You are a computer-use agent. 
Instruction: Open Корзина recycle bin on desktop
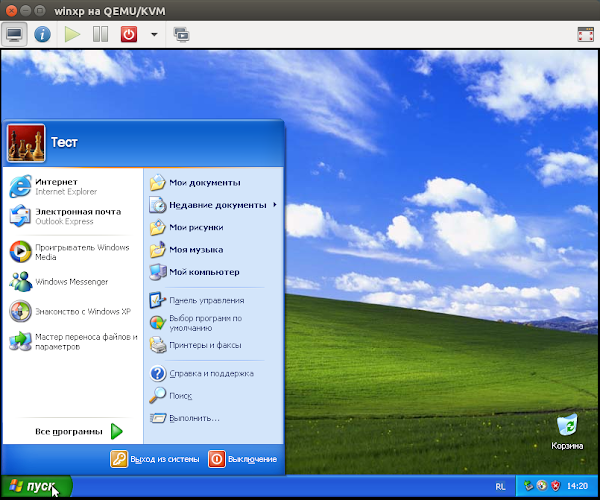pyautogui.click(x=567, y=432)
